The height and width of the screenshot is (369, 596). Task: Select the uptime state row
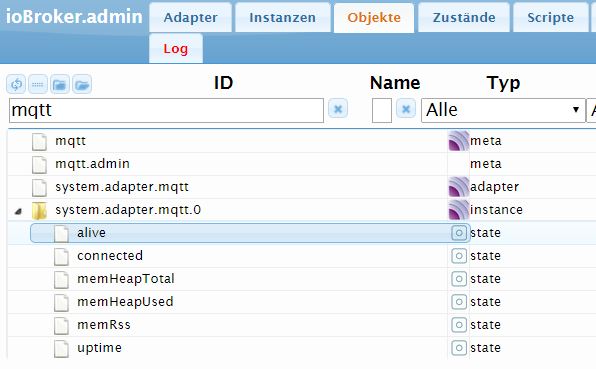click(301, 348)
